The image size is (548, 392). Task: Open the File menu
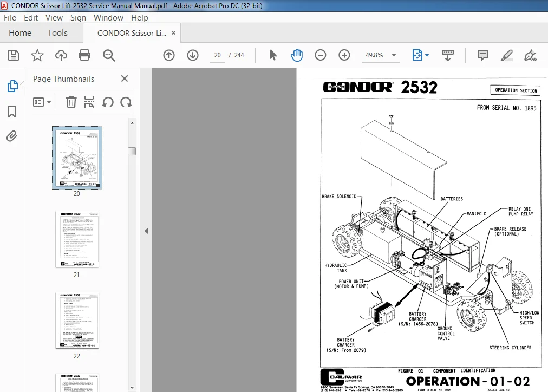pos(10,18)
